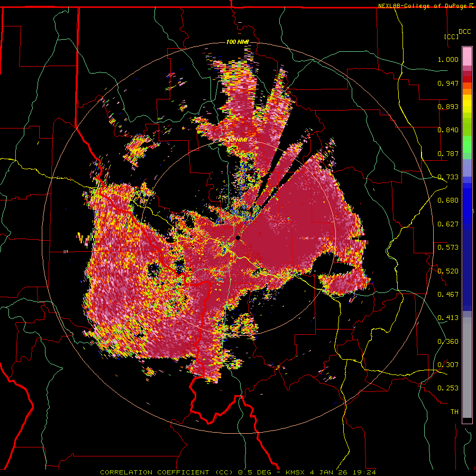Image resolution: width=476 pixels, height=476 pixels.
Task: Pick the gray segment of the color bar
Action: coord(467,368)
